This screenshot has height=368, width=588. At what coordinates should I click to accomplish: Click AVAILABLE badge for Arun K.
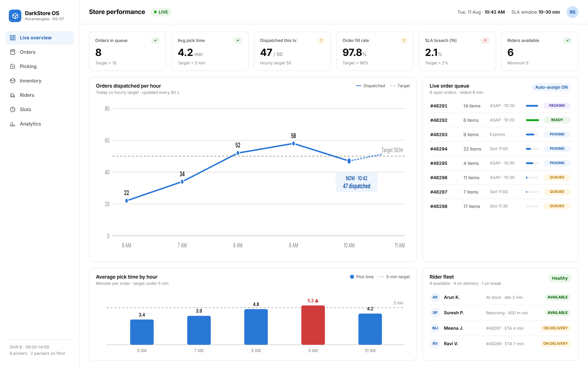pyautogui.click(x=557, y=297)
